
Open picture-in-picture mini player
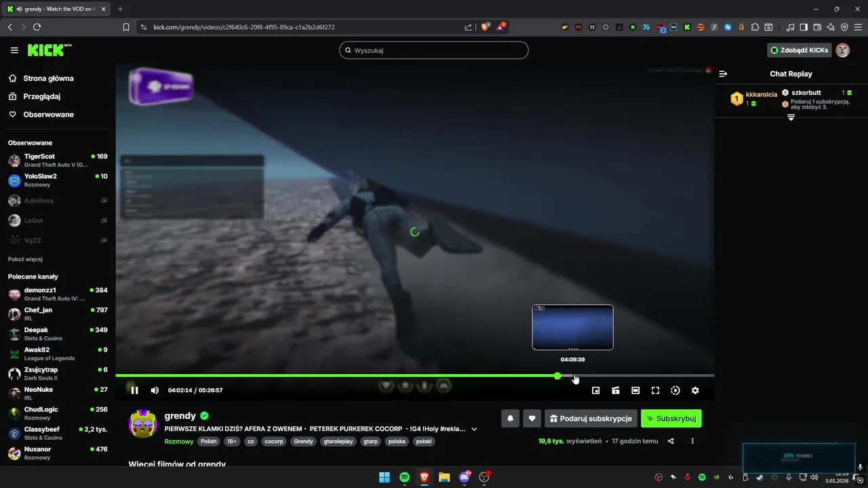click(596, 390)
